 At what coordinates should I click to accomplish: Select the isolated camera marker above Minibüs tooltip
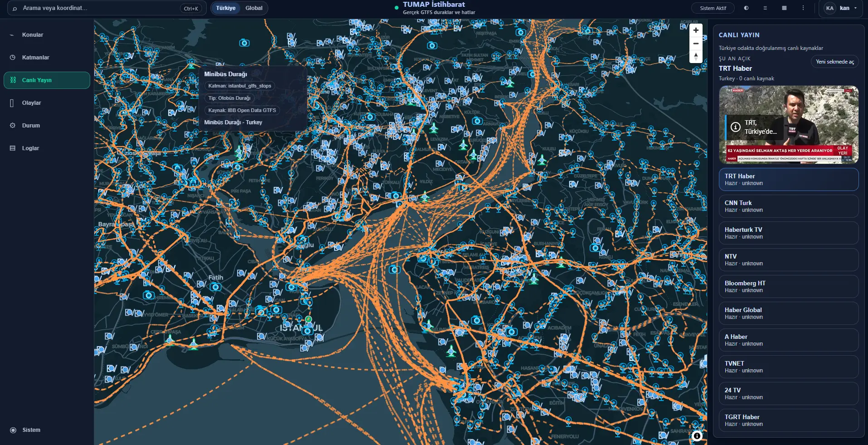pyautogui.click(x=244, y=43)
